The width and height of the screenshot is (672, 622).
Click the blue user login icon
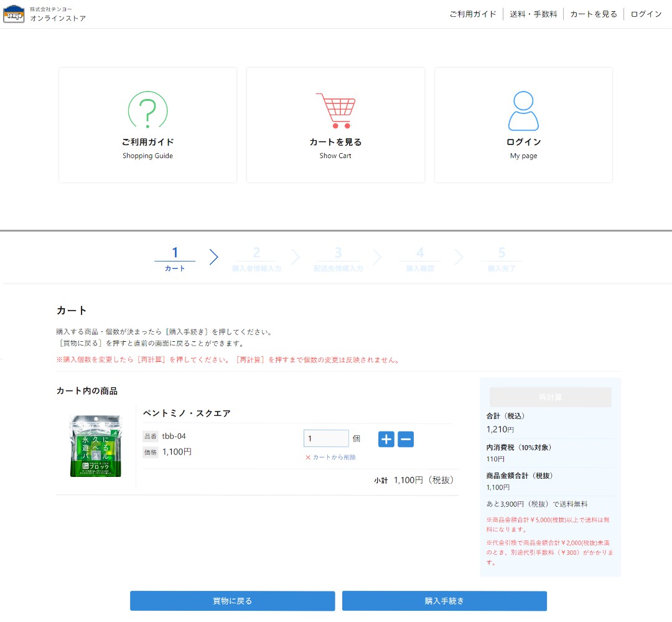point(523,111)
